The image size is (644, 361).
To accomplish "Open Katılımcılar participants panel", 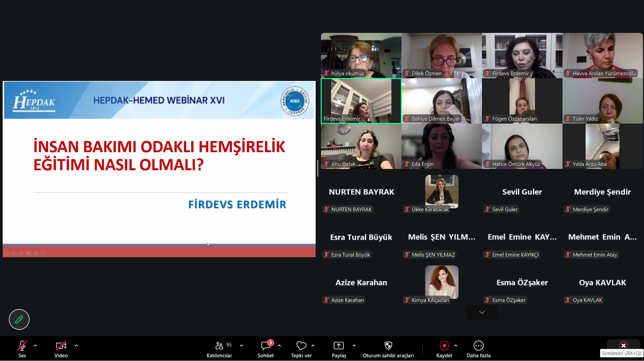I will (219, 349).
